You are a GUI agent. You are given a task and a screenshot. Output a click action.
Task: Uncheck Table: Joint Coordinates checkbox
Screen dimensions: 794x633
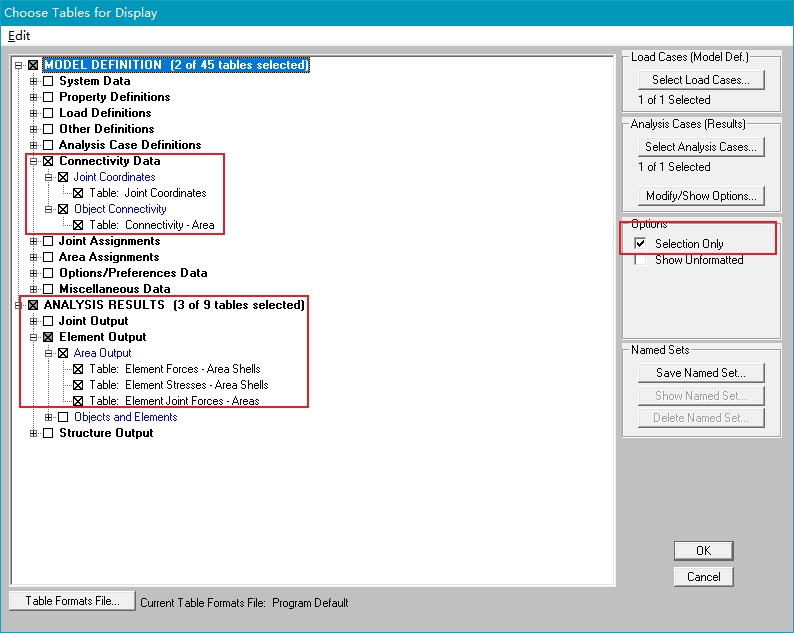point(78,193)
